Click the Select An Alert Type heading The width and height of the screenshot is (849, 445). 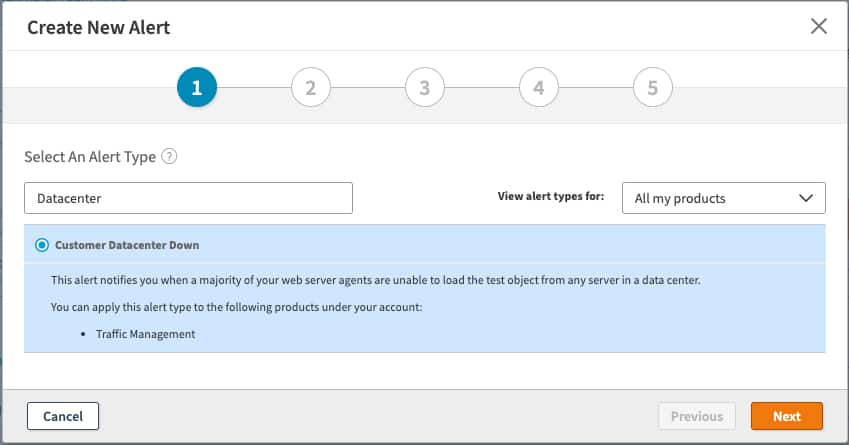pos(90,156)
